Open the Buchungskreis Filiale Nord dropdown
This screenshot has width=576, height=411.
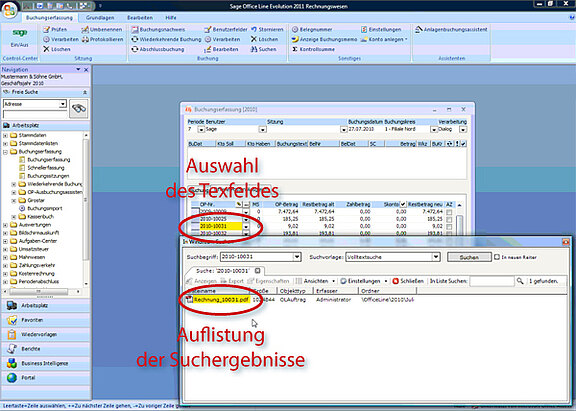(x=433, y=130)
